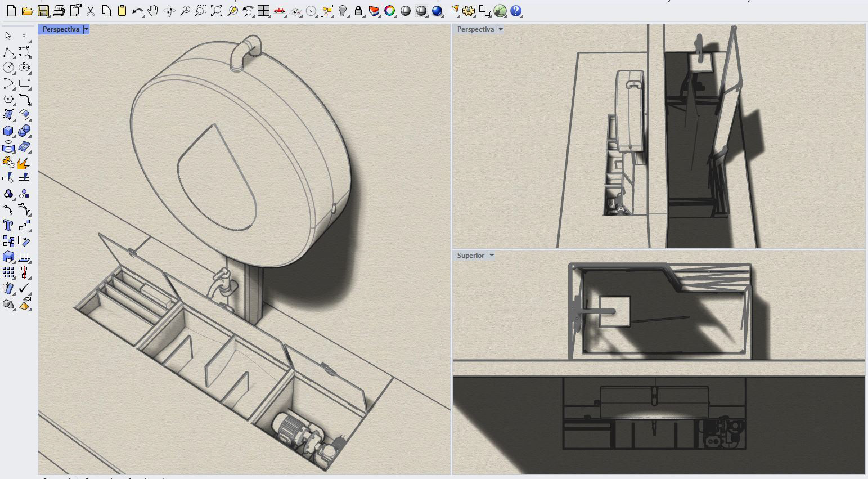Open the left Perspectiva viewport menu arrow
Image resolution: width=868 pixels, height=479 pixels.
(x=86, y=29)
